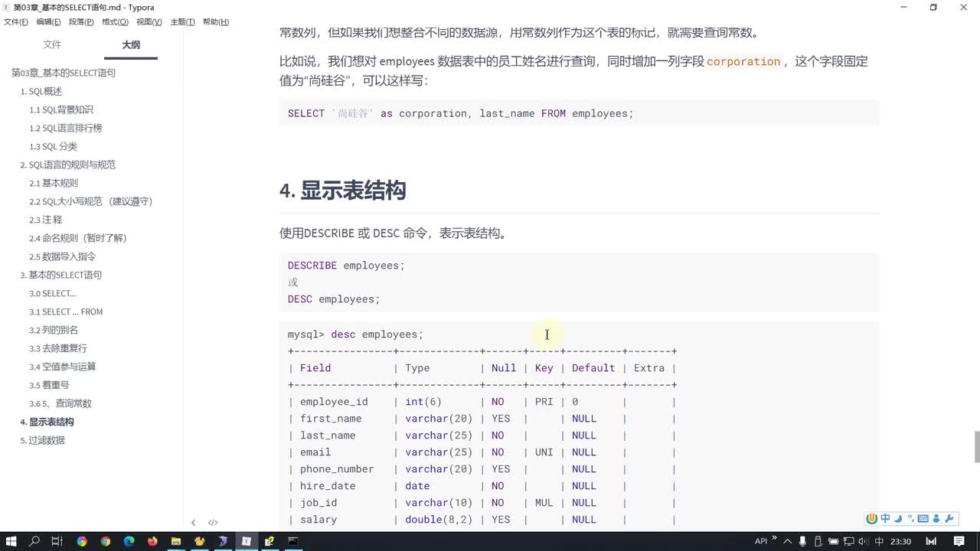Open the 文件(F) menu
Viewport: 980px width, 551px height.
[16, 22]
